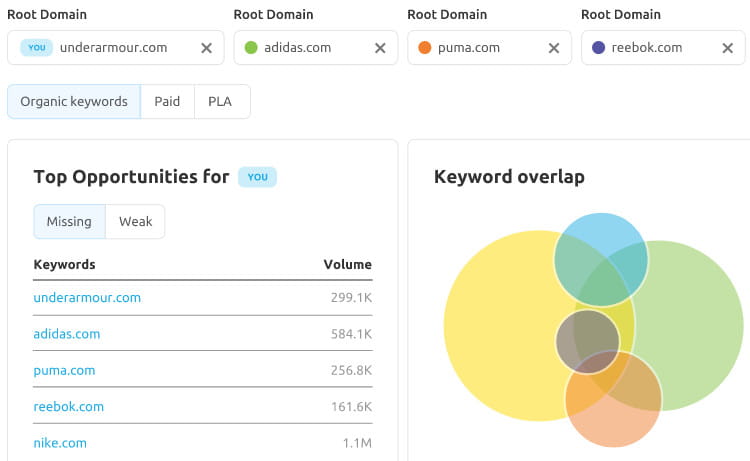Viewport: 750px width, 461px height.
Task: Select the Missing opportunities tab
Action: coord(69,221)
